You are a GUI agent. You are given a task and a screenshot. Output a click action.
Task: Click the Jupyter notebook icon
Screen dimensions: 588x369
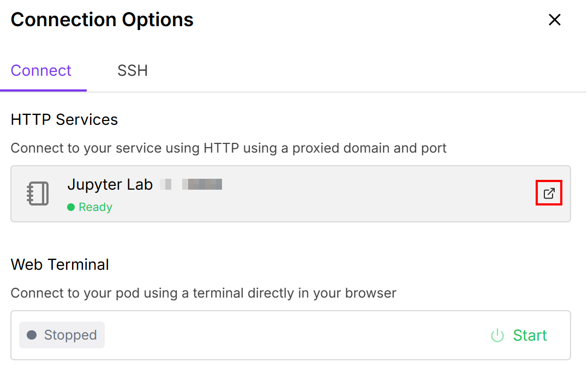point(38,193)
